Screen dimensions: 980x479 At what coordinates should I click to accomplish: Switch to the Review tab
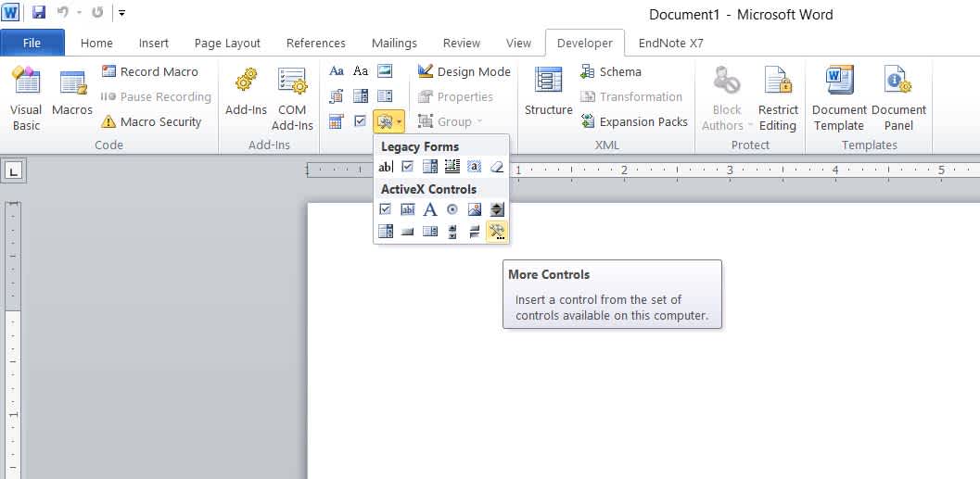461,44
